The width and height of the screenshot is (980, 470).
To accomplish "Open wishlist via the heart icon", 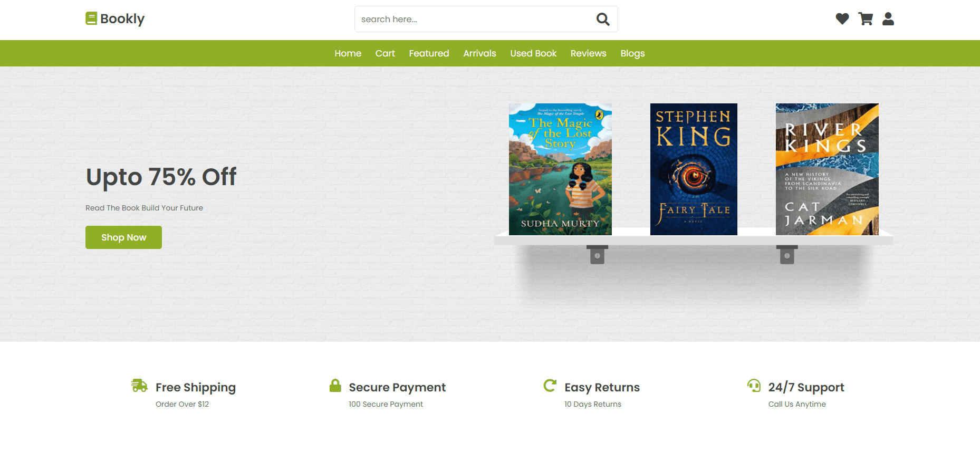I will (842, 19).
